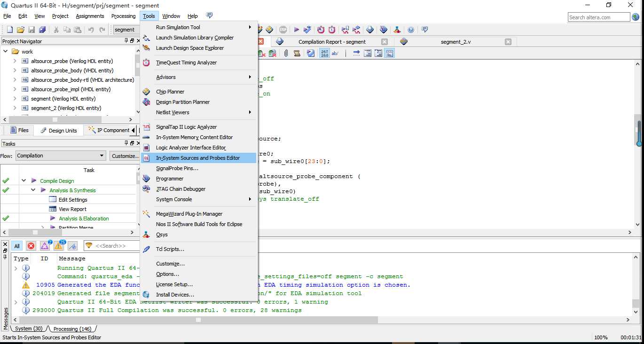The image size is (644, 344).
Task: Click the New file toolbar icon
Action: (9, 30)
